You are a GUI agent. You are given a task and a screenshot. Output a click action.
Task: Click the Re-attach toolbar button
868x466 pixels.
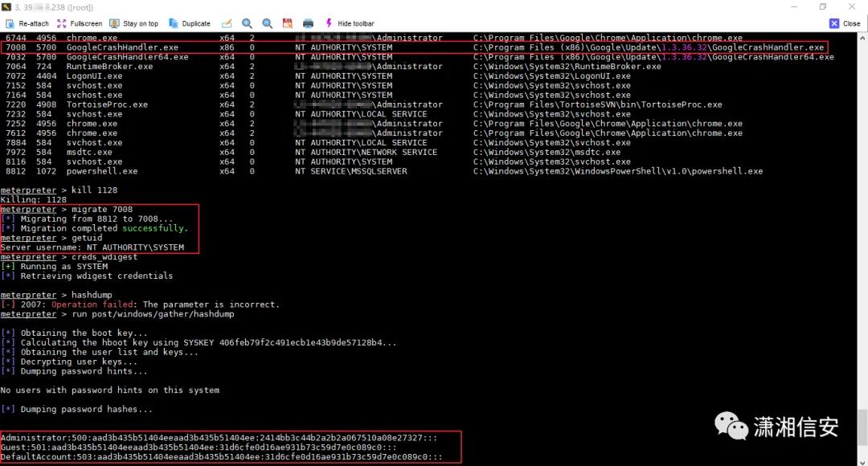27,24
